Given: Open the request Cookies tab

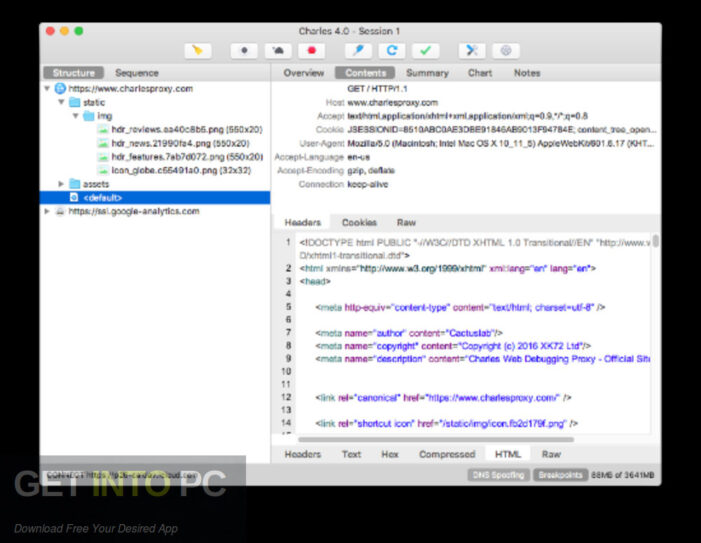Looking at the screenshot, I should (359, 223).
